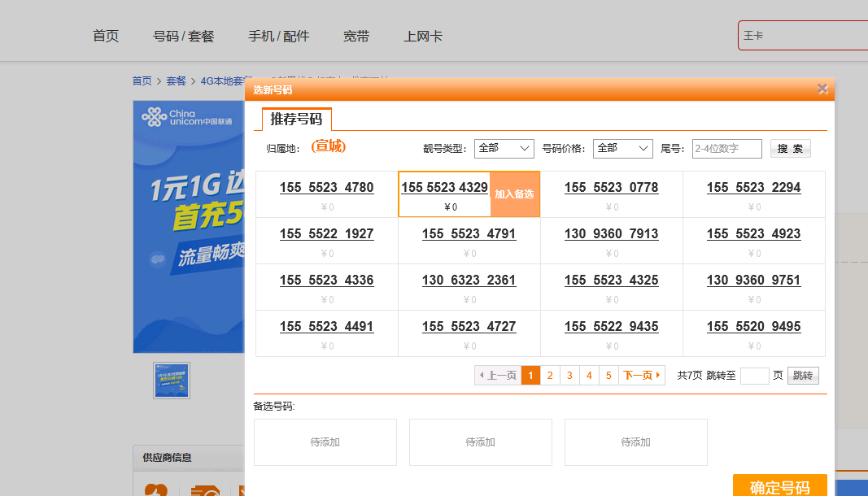Click the 尾号 2-4位数字 input field

point(726,149)
